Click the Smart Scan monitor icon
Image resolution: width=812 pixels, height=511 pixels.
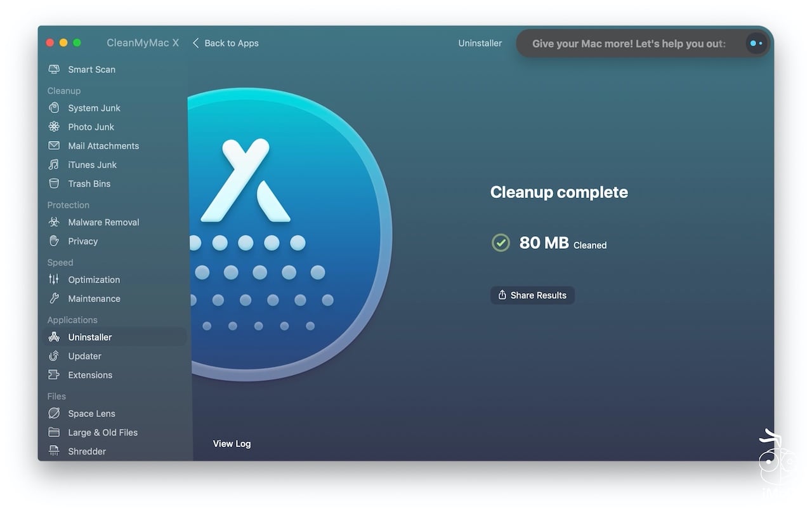pos(54,69)
